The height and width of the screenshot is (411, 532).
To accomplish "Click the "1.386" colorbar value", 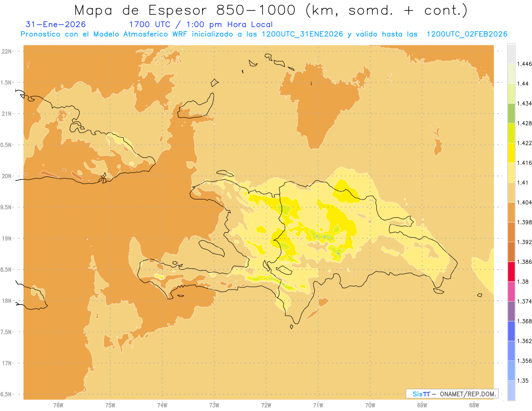I will [524, 262].
